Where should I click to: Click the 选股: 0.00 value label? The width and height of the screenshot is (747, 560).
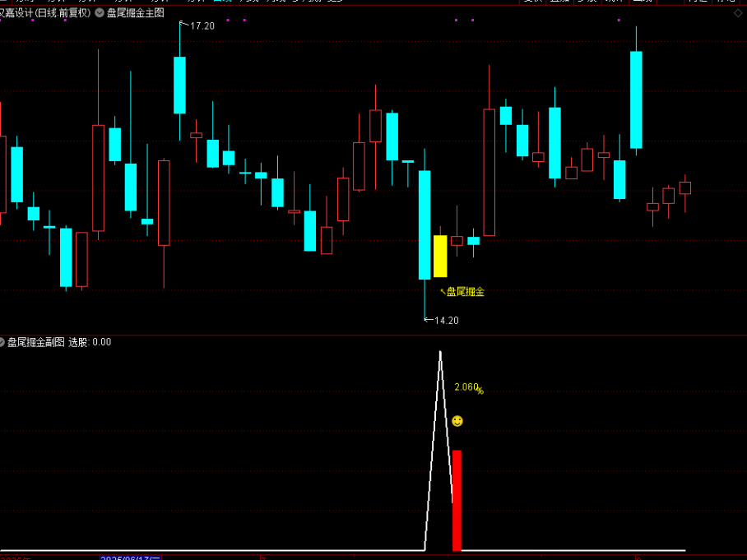pyautogui.click(x=90, y=342)
